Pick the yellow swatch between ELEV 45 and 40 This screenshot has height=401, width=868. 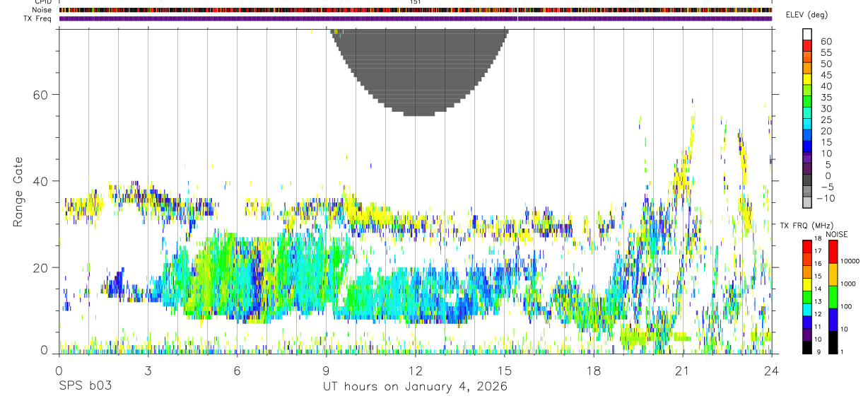(x=807, y=79)
